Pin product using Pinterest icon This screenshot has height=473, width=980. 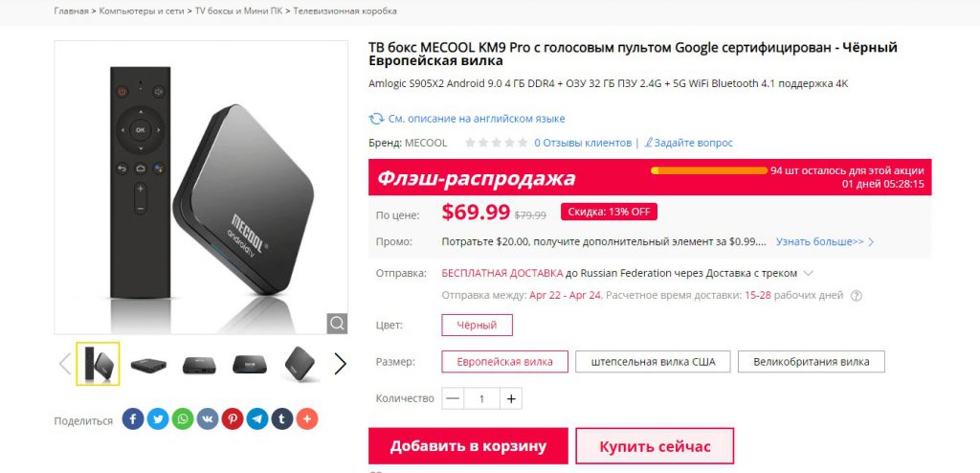tap(233, 418)
